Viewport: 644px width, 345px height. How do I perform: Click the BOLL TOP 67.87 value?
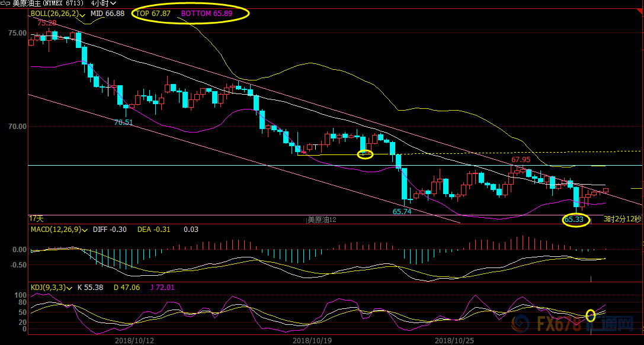point(153,13)
